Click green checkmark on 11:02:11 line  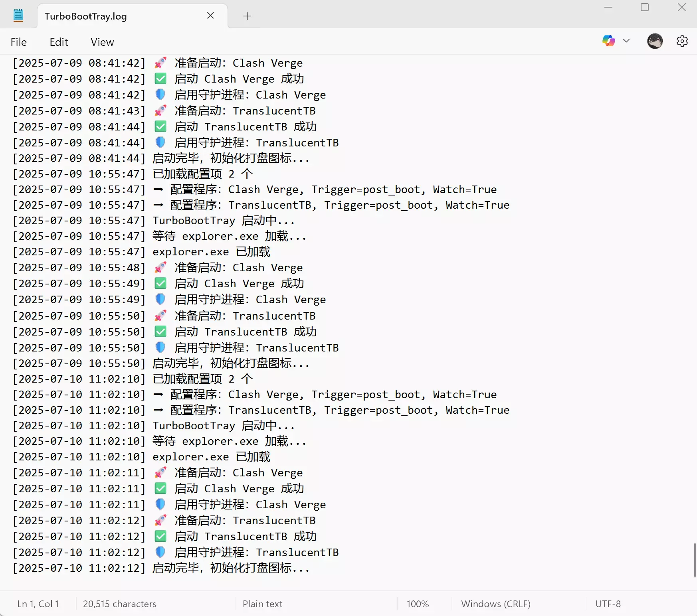[x=160, y=488]
